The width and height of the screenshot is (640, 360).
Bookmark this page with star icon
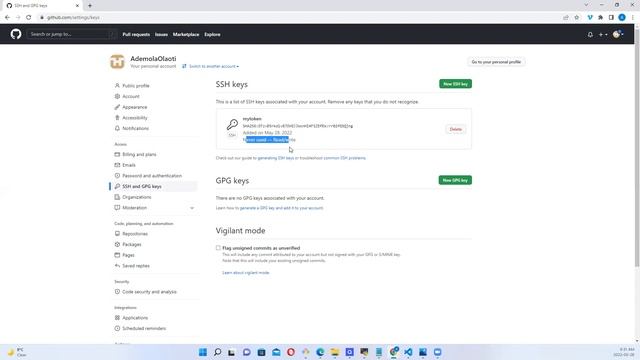pyautogui.click(x=576, y=17)
